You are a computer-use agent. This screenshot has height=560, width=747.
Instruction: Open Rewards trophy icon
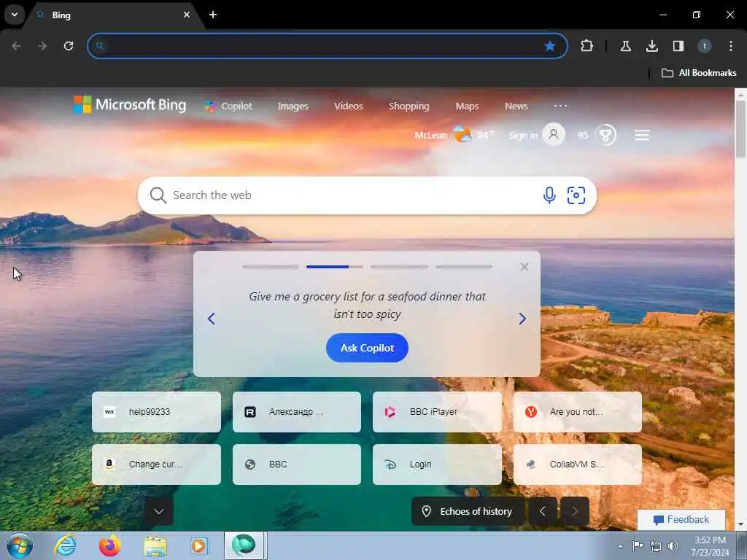(605, 135)
